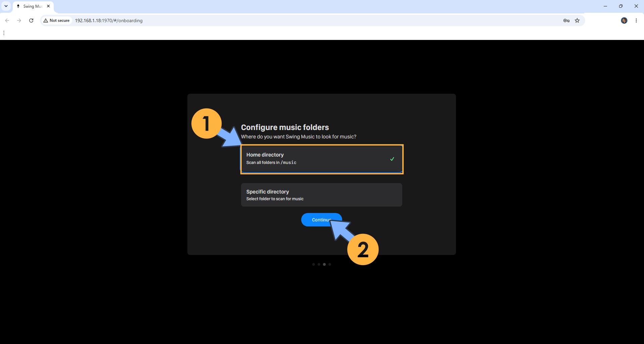Select the Swing Music tab
The width and height of the screenshot is (644, 344).
33,6
